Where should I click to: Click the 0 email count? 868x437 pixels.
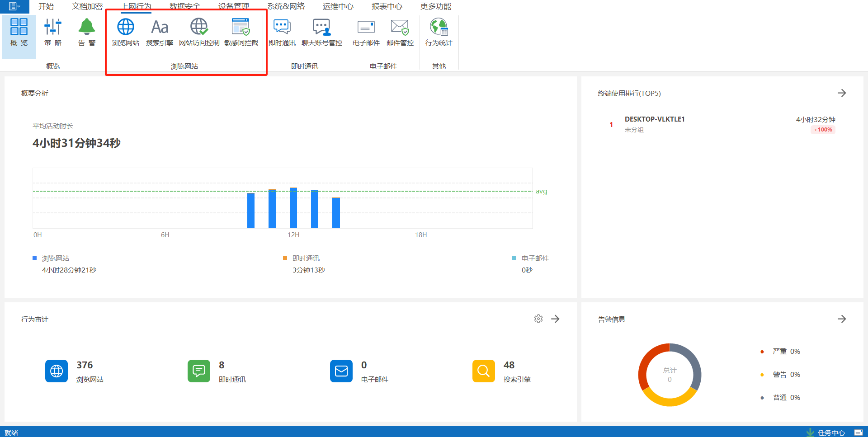tap(364, 365)
